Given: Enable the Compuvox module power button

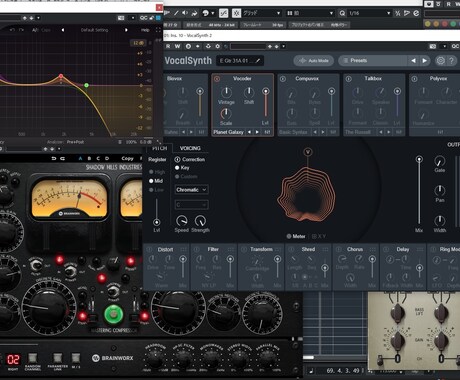Looking at the screenshot, I should tap(283, 79).
